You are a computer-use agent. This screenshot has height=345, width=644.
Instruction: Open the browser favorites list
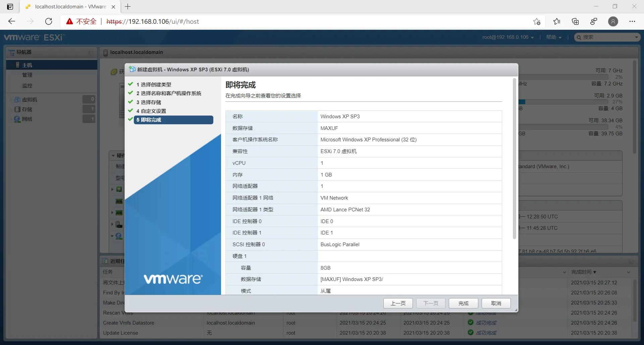557,21
